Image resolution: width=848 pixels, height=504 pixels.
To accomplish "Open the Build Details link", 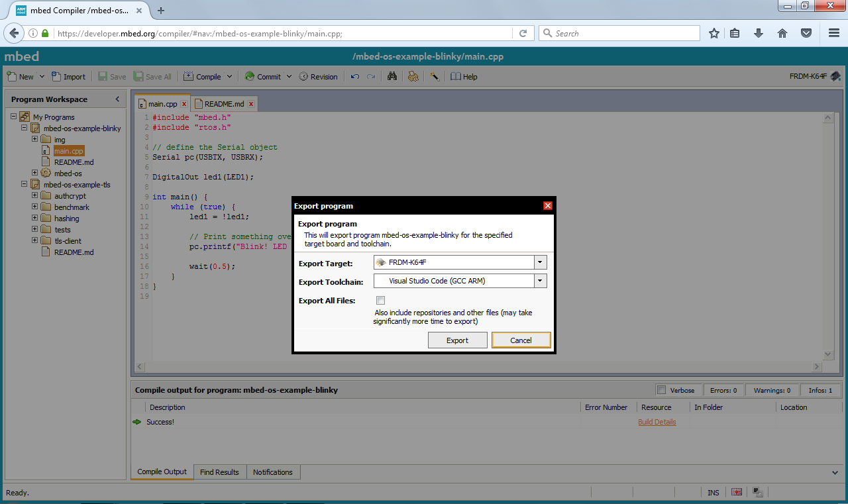I will (x=657, y=422).
